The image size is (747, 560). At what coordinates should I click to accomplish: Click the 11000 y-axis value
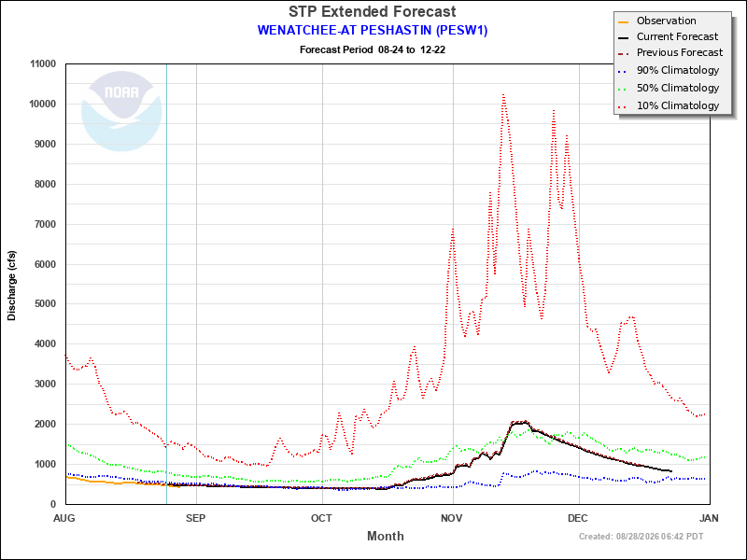43,64
